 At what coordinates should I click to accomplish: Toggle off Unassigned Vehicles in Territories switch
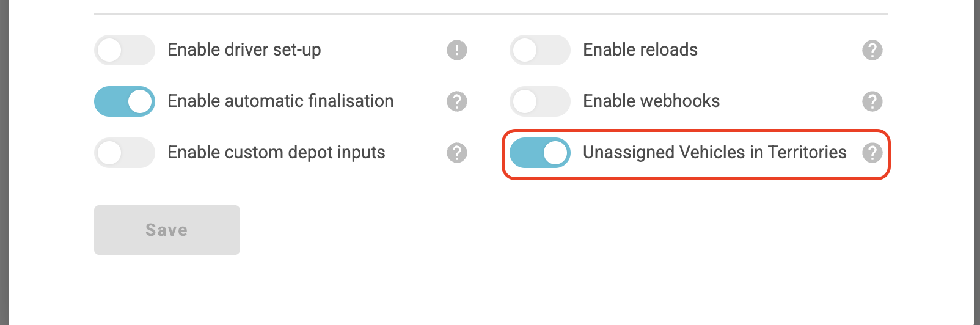540,153
